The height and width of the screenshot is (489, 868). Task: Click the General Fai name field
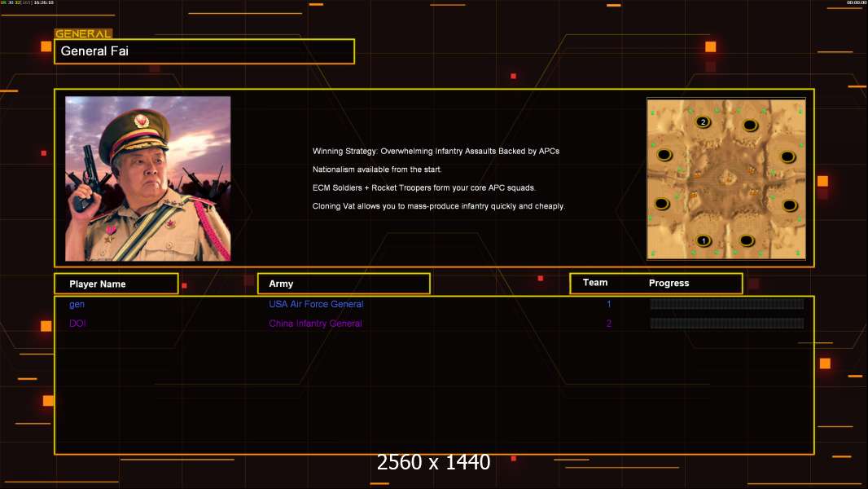204,51
